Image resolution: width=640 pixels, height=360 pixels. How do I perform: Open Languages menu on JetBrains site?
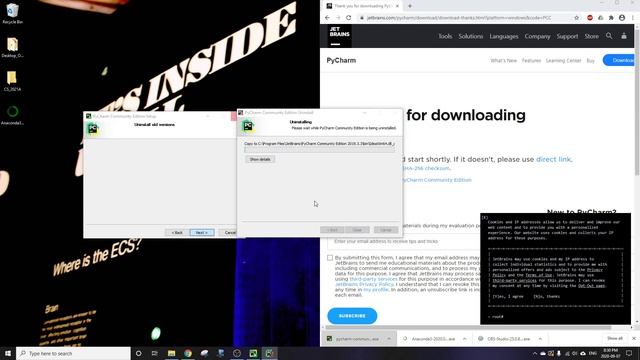(x=504, y=36)
